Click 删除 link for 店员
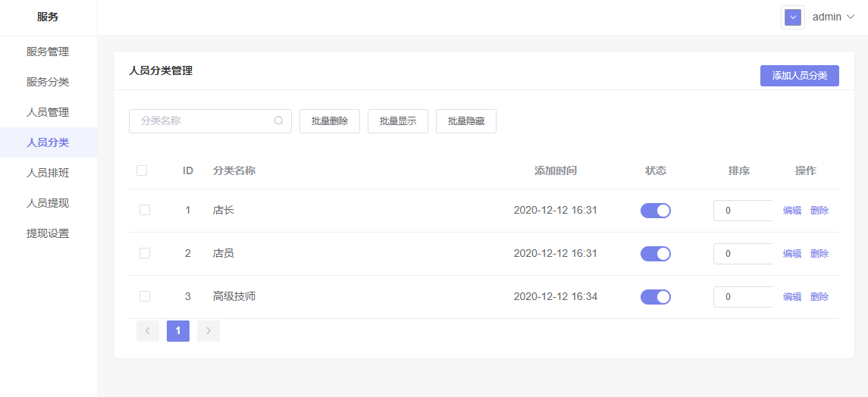The image size is (868, 397). 819,253
